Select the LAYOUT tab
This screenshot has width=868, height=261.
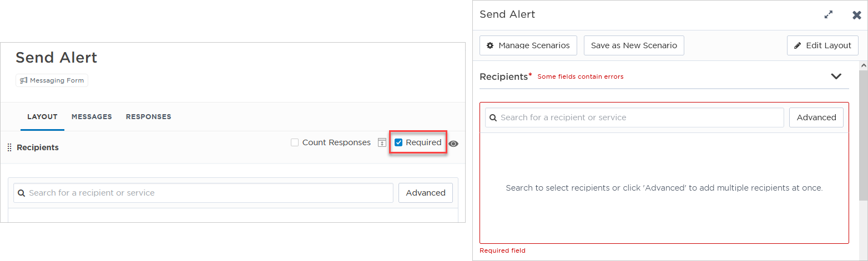point(42,116)
